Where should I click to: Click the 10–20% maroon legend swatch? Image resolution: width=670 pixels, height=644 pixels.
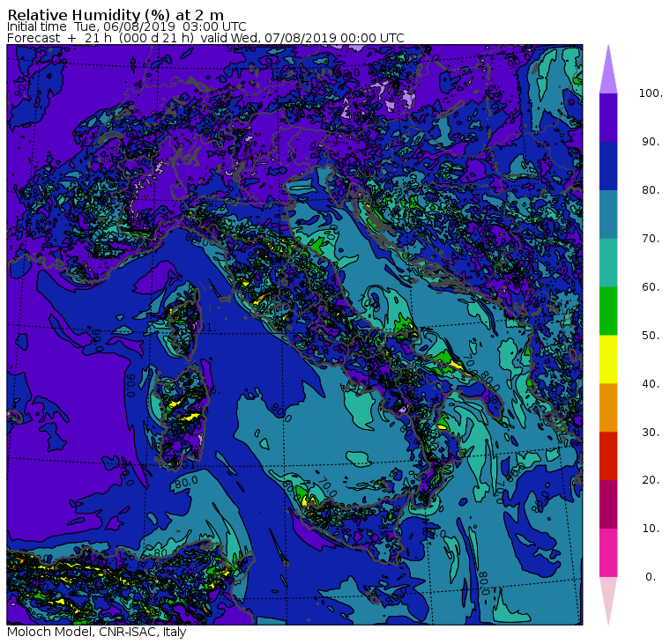tap(608, 505)
